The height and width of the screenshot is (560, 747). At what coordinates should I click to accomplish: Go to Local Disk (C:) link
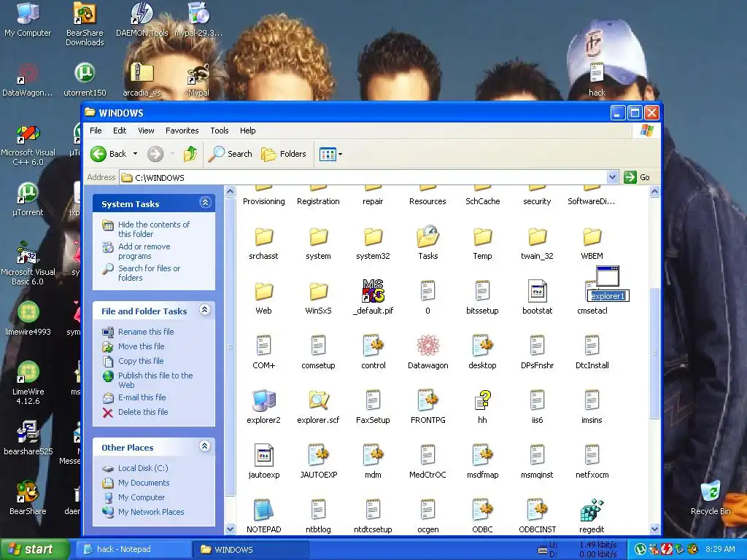(x=143, y=468)
